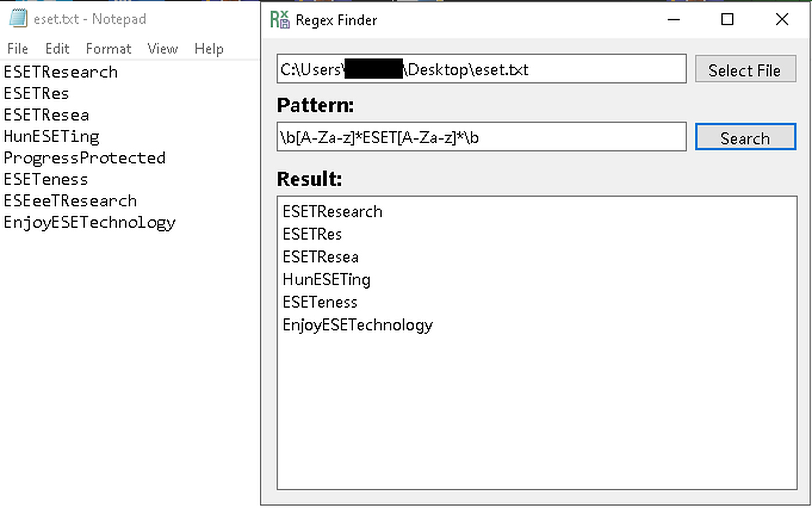This screenshot has width=812, height=508.
Task: Click the ESEeeTResearch line in Notepad
Action: (70, 201)
